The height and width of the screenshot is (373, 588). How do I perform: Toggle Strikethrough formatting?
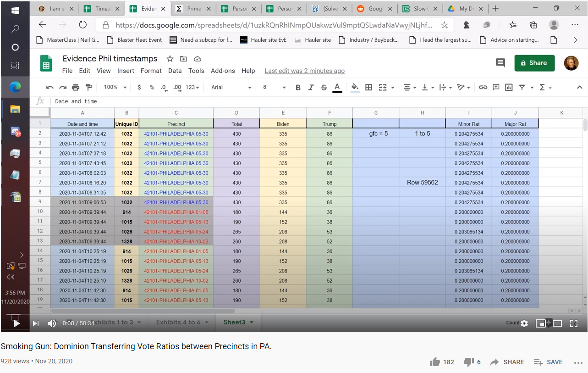324,87
